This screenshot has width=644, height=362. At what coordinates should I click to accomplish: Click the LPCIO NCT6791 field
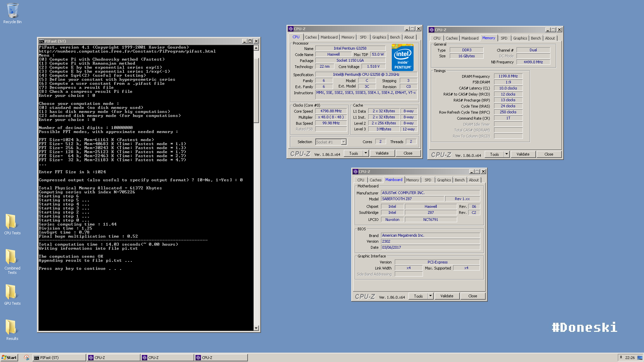[x=431, y=220]
